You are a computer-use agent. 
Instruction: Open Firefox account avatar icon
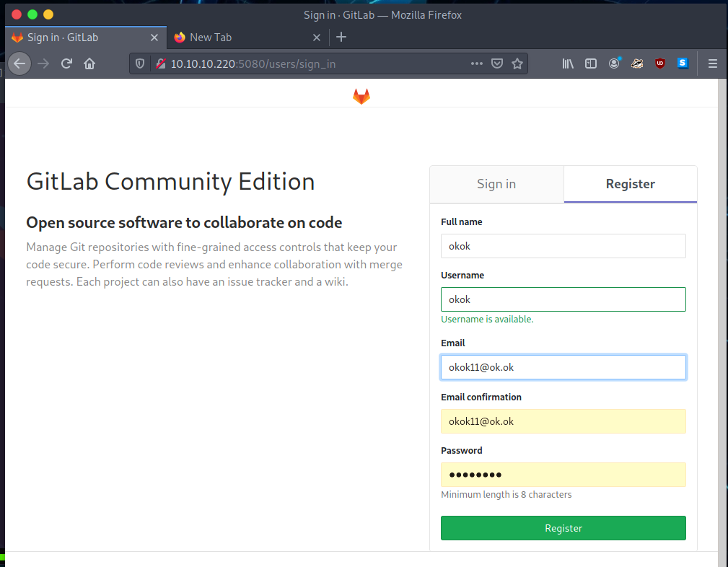coord(614,63)
